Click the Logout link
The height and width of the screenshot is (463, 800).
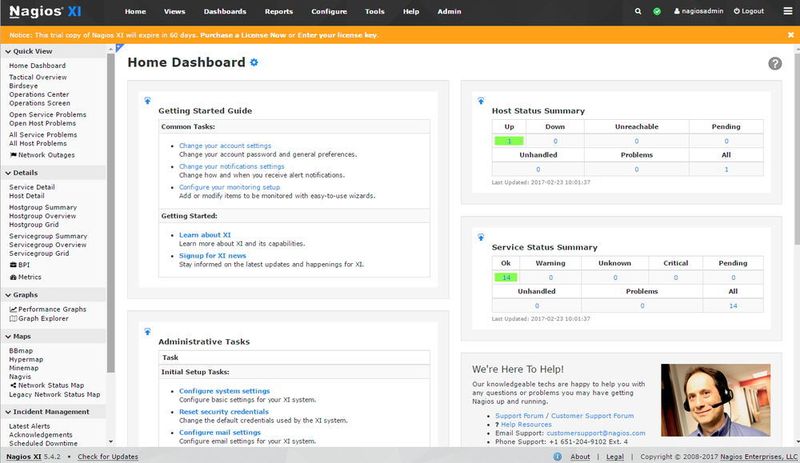tap(749, 11)
